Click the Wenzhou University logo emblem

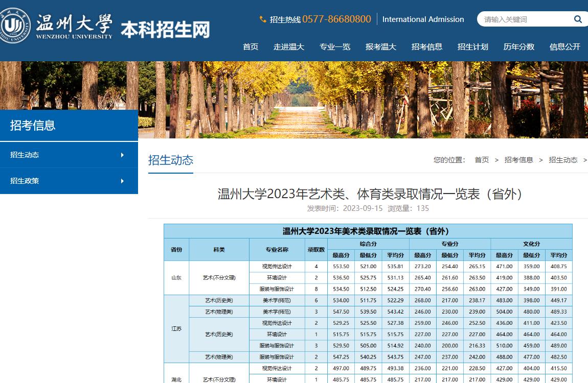[x=15, y=25]
